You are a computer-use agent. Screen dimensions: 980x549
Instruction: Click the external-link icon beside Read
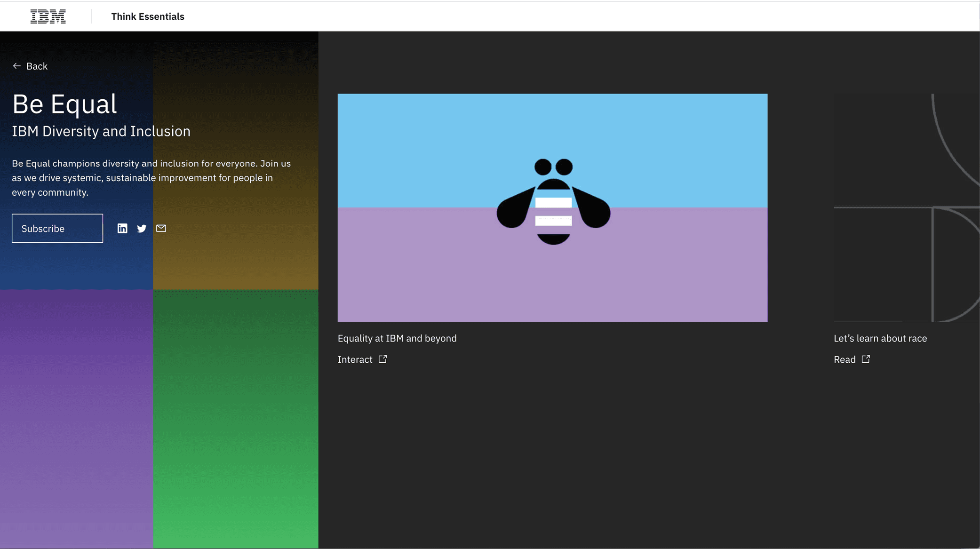(x=866, y=359)
